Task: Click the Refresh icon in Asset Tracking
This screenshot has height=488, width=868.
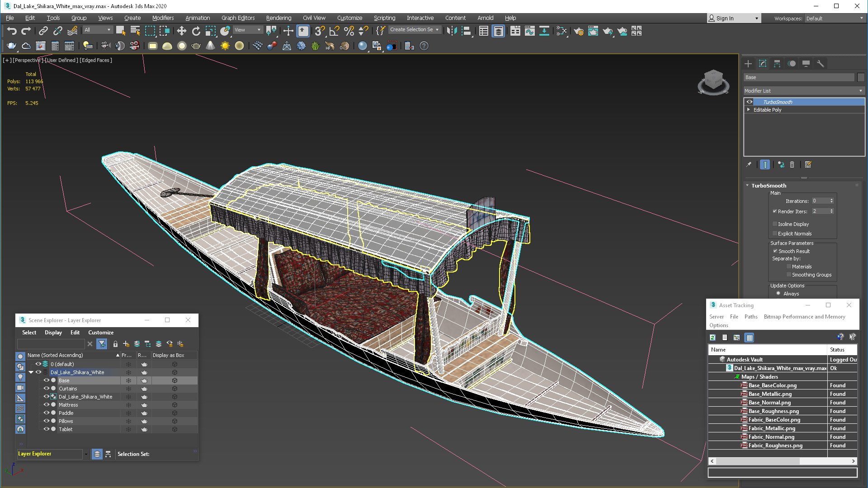Action: tap(713, 338)
